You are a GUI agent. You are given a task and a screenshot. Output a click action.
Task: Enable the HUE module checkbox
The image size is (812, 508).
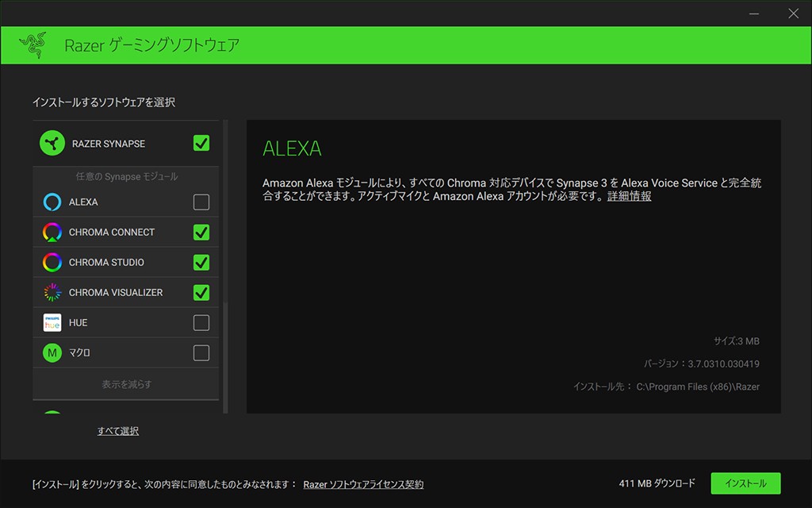pyautogui.click(x=201, y=322)
